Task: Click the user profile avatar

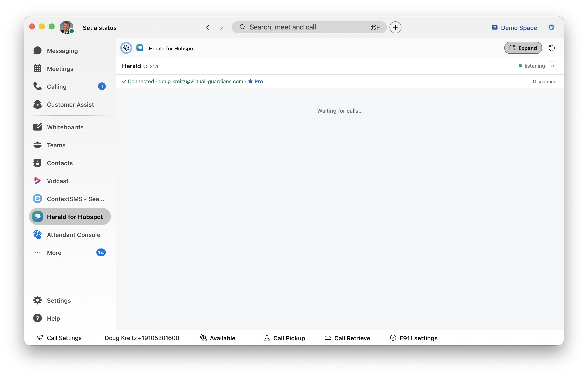Action: tap(67, 27)
